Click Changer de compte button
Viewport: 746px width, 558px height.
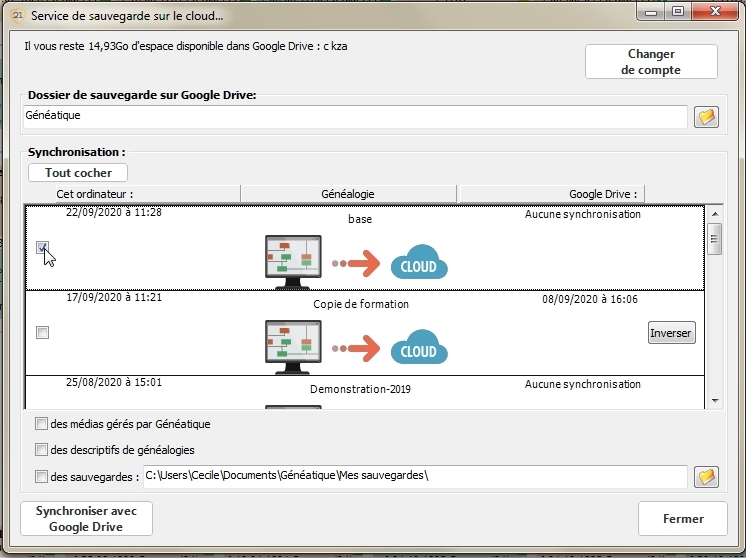click(651, 62)
